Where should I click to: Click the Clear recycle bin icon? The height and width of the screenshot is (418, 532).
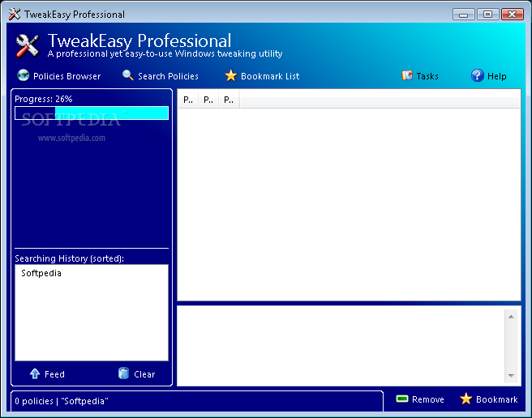[x=123, y=373]
